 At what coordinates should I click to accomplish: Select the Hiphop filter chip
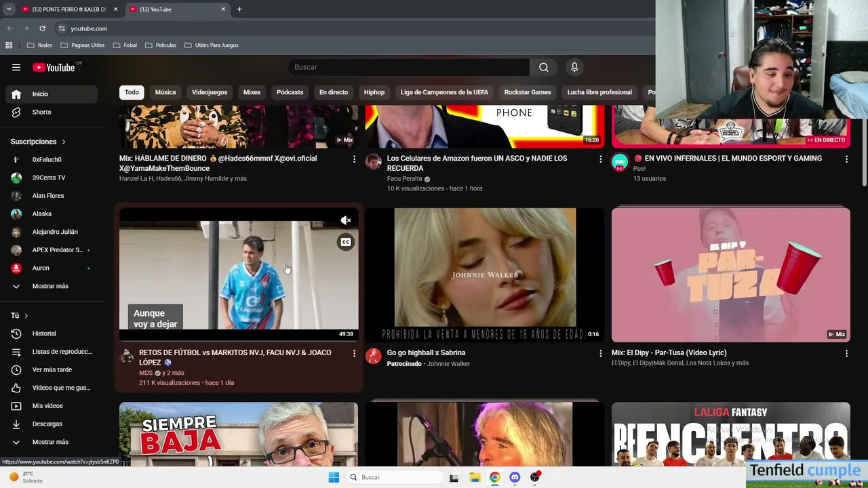pos(374,92)
